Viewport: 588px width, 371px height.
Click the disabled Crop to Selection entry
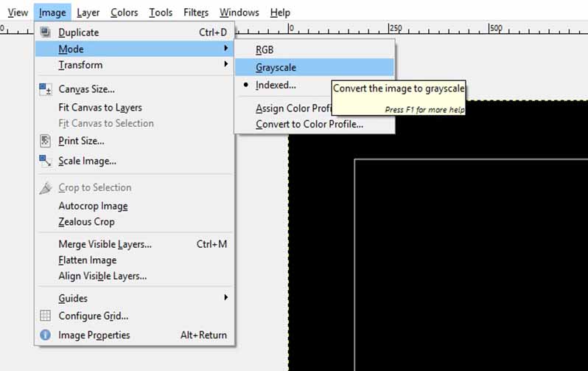coord(134,187)
